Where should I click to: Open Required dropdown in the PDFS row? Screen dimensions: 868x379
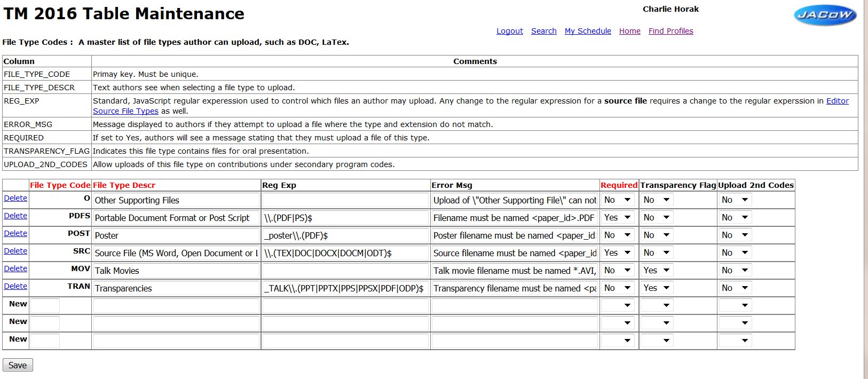tap(618, 218)
